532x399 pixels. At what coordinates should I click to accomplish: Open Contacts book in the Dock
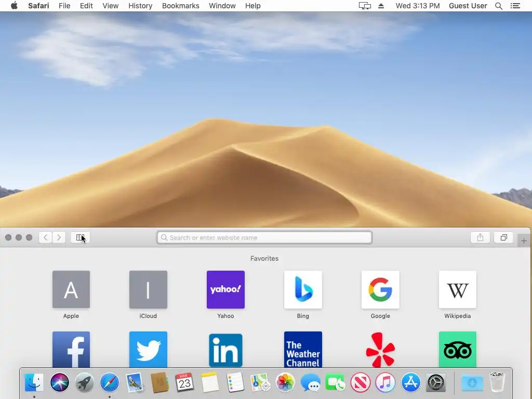(x=159, y=382)
